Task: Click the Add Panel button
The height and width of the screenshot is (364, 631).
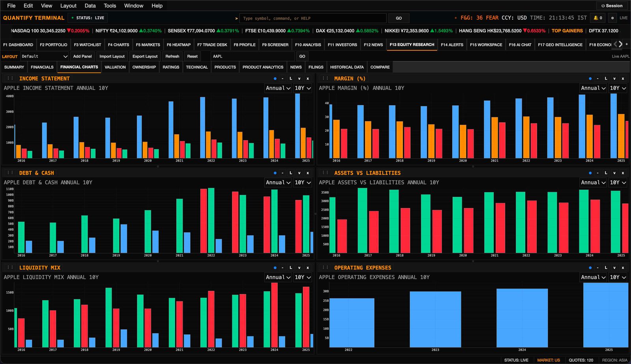Action: (82, 56)
